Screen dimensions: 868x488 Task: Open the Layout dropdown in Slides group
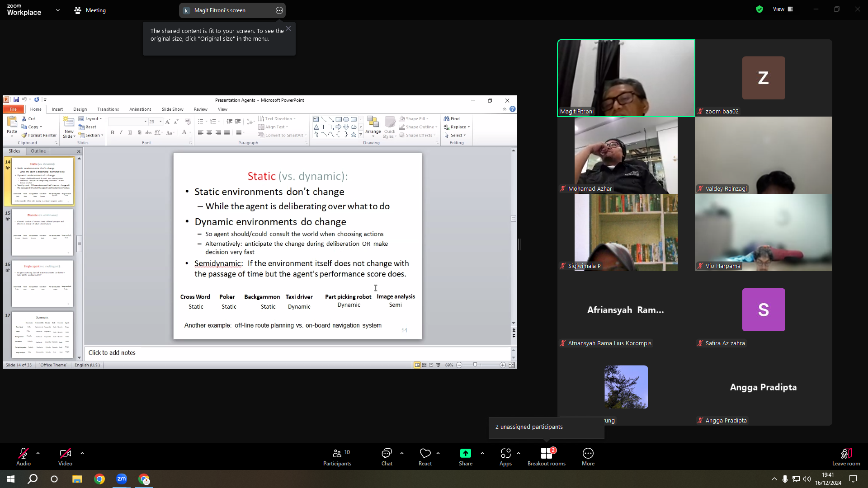click(90, 119)
